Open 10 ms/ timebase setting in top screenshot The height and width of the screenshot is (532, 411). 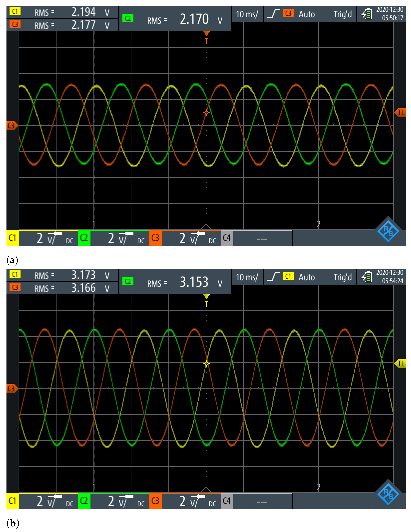coord(247,14)
